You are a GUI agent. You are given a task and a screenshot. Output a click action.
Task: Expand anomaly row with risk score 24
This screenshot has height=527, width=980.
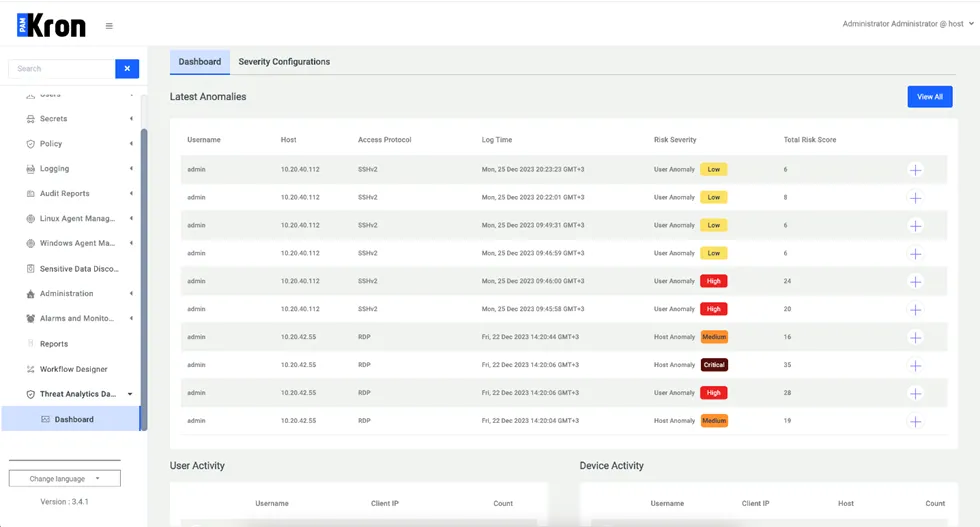point(915,282)
